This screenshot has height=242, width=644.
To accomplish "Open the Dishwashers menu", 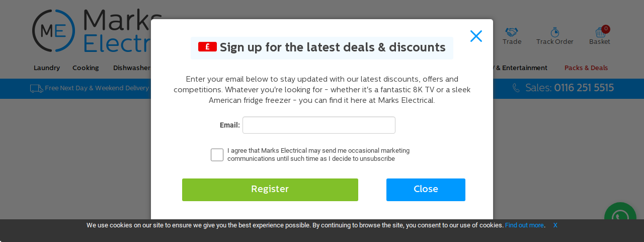I will tap(132, 68).
